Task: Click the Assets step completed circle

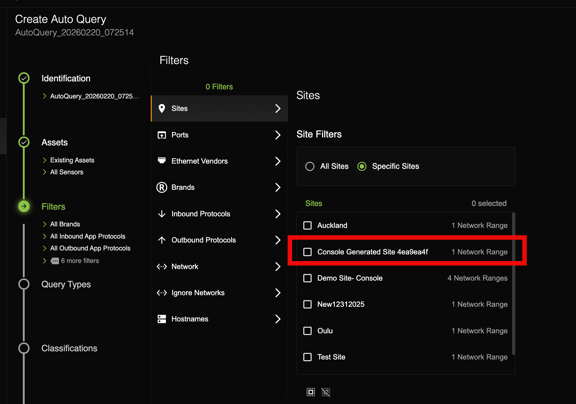Action: point(24,142)
